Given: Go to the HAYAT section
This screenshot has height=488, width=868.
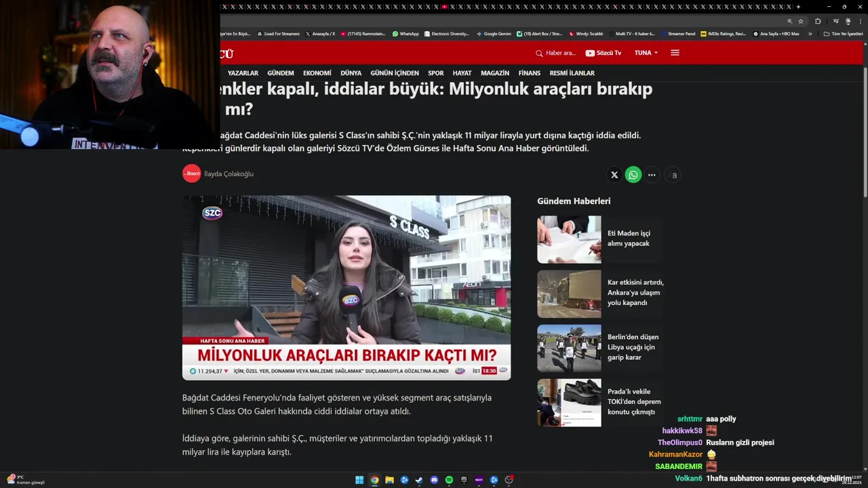Looking at the screenshot, I should click(x=462, y=73).
